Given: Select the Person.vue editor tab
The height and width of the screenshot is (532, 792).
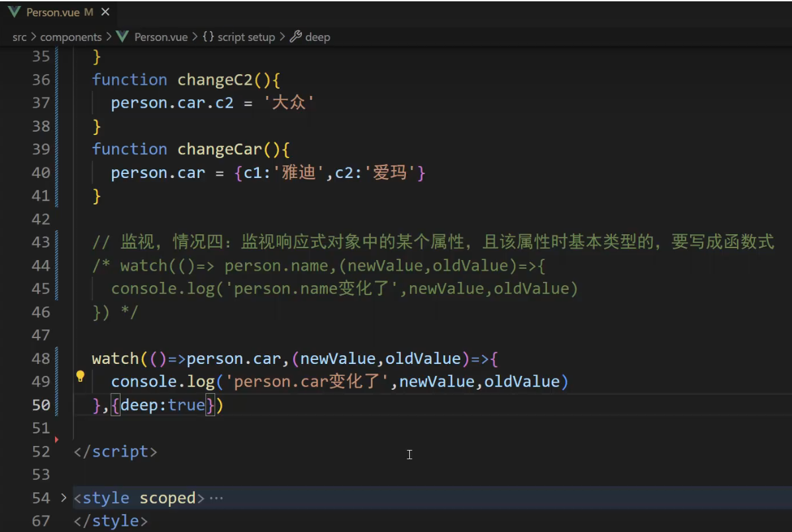Looking at the screenshot, I should coord(58,12).
